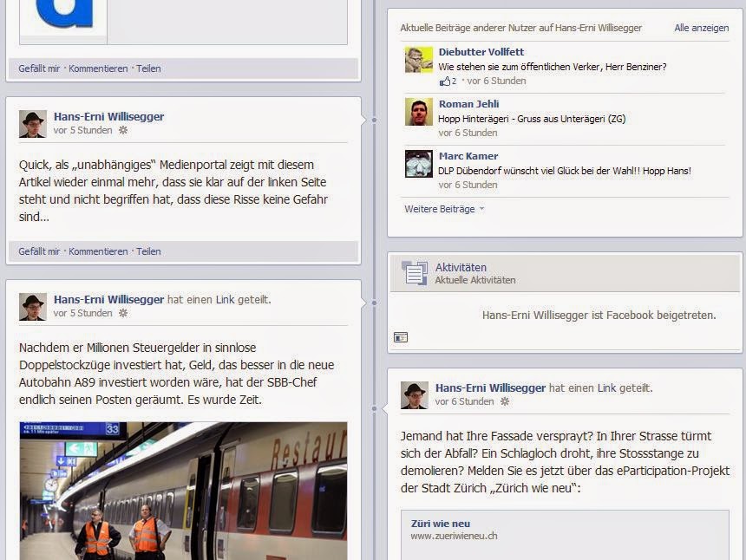Image resolution: width=746 pixels, height=560 pixels.
Task: Open the Aktivitäten document icon
Action: pos(415,273)
